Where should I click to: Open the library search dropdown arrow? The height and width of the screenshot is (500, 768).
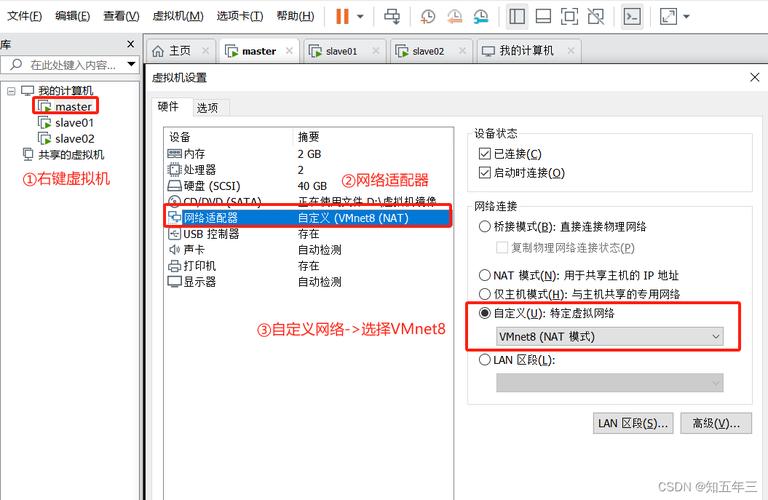(131, 64)
